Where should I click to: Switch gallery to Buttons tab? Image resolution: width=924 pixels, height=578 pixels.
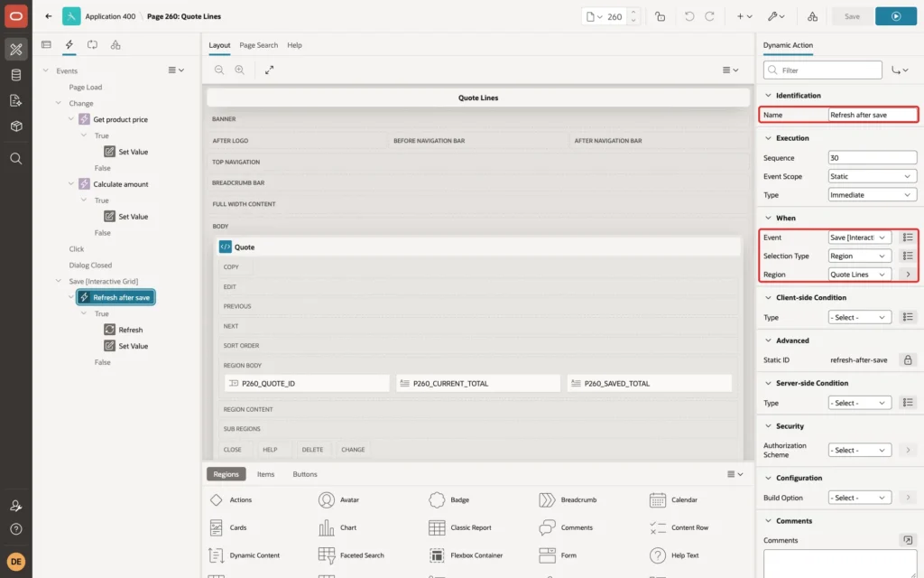pos(305,473)
